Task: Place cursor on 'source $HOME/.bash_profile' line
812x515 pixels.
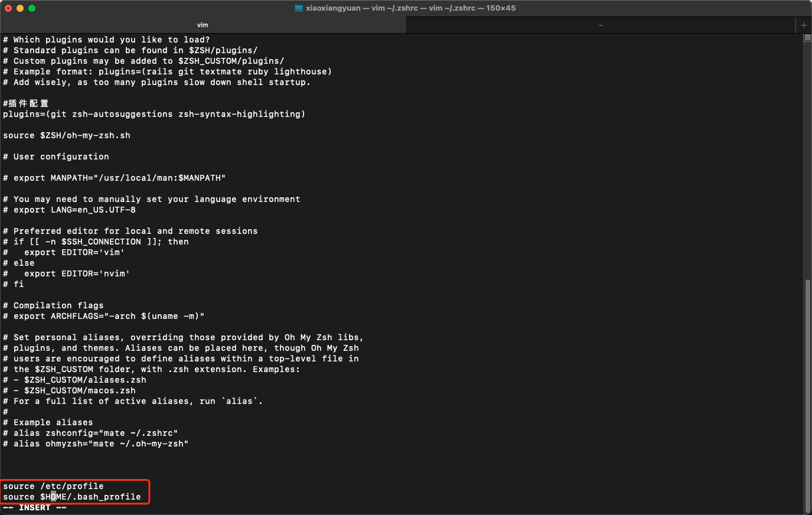Action: tap(72, 497)
